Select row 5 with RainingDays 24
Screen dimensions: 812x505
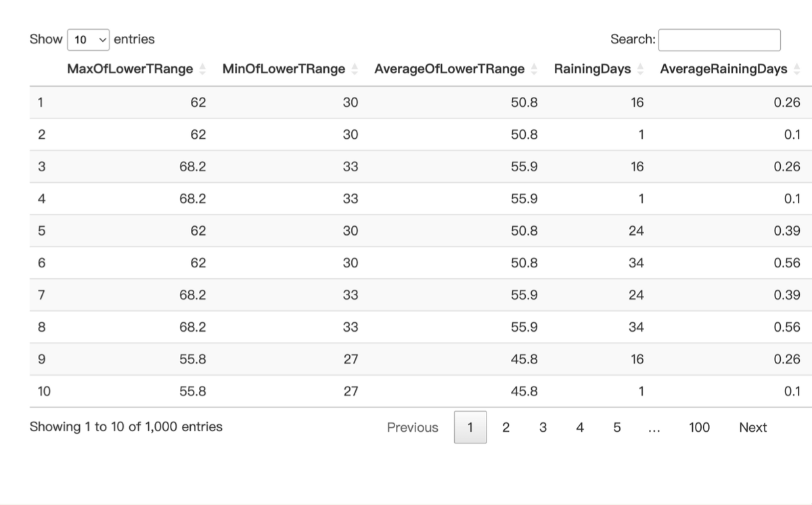click(x=421, y=231)
